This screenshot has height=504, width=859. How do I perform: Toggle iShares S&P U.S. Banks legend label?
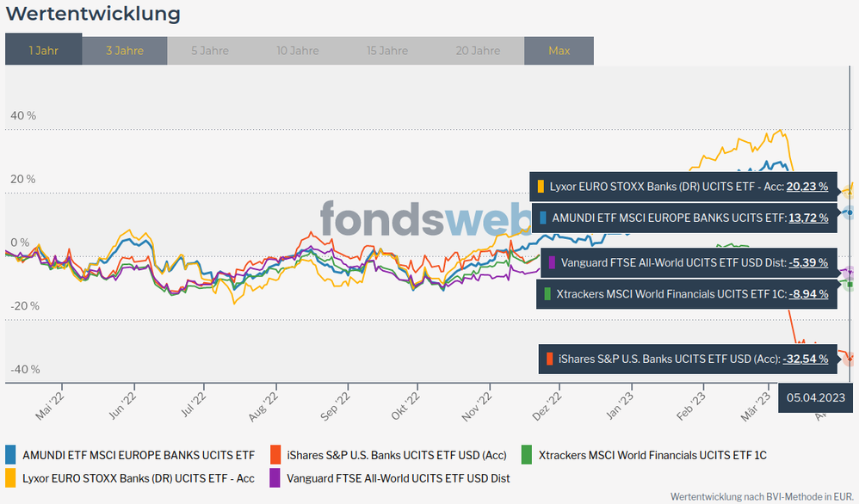(397, 454)
